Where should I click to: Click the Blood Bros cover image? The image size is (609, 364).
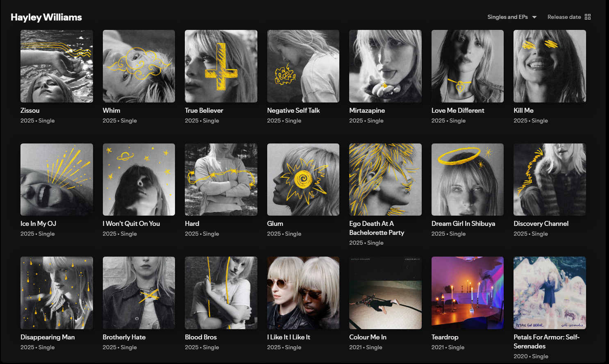point(221,293)
